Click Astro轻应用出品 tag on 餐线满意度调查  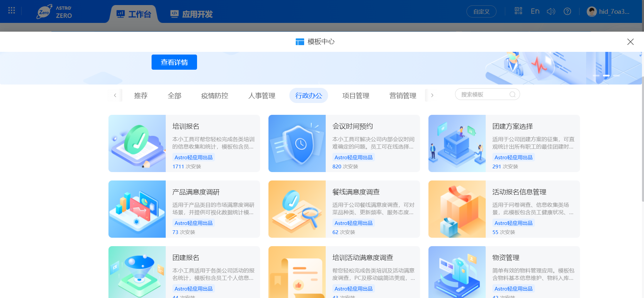(354, 223)
